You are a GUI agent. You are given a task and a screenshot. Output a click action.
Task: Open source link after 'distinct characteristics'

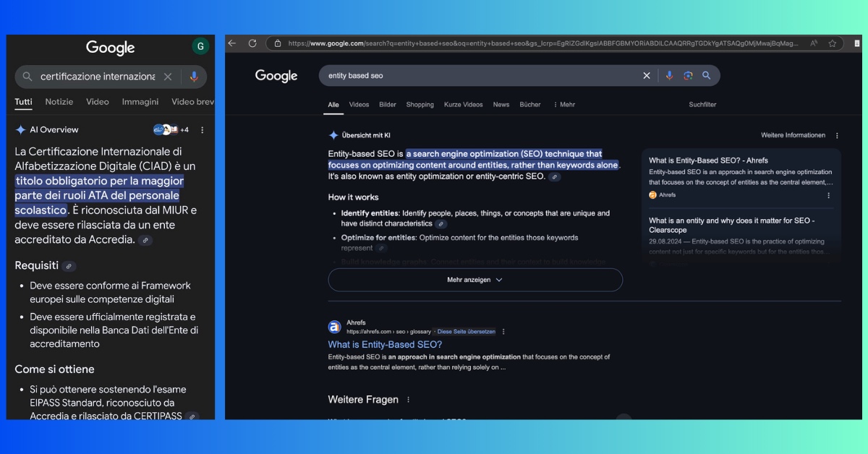[x=441, y=224]
